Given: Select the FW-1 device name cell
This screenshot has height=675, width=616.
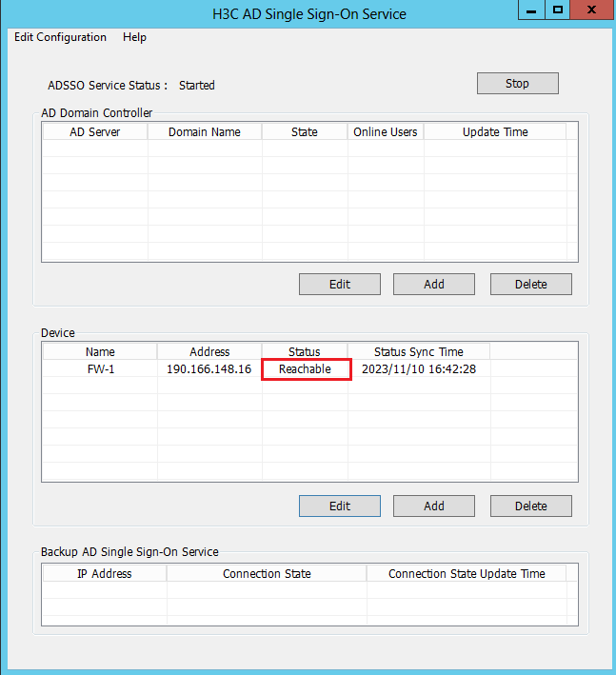Looking at the screenshot, I should tap(100, 369).
